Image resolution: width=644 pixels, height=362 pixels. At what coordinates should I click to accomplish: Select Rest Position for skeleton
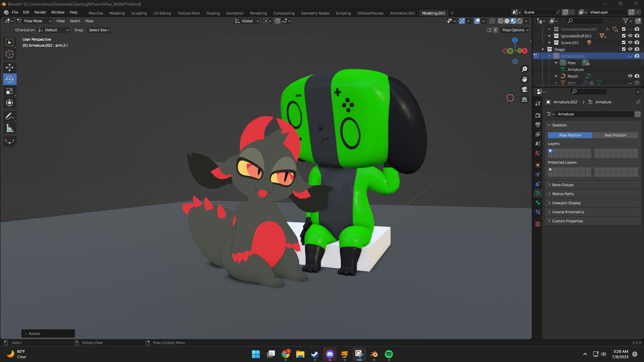pos(615,135)
